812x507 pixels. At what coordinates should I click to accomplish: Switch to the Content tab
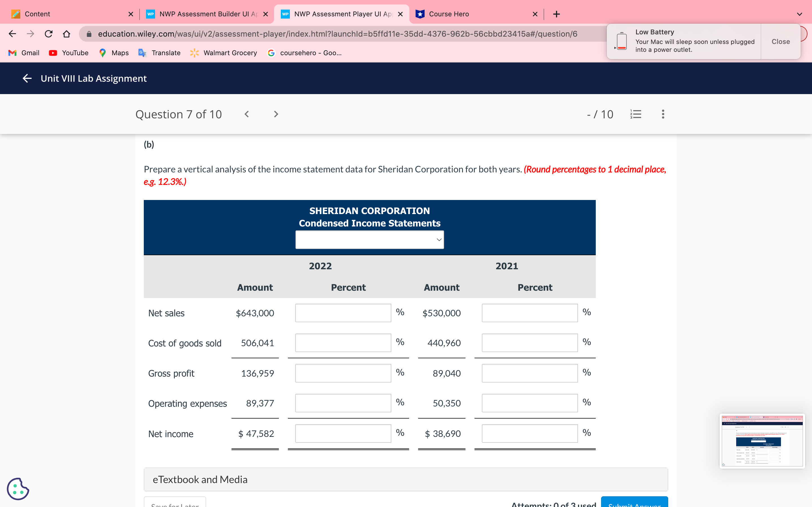click(x=37, y=14)
